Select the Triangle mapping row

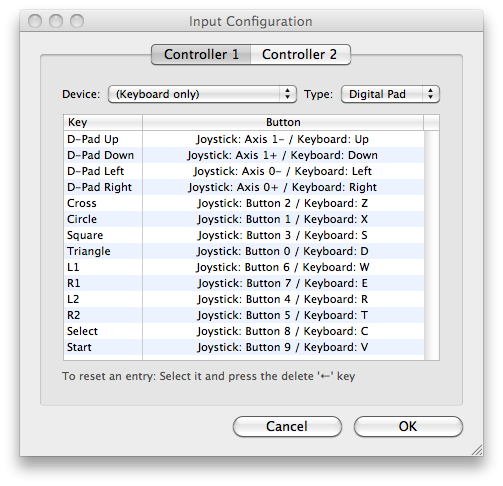244,251
